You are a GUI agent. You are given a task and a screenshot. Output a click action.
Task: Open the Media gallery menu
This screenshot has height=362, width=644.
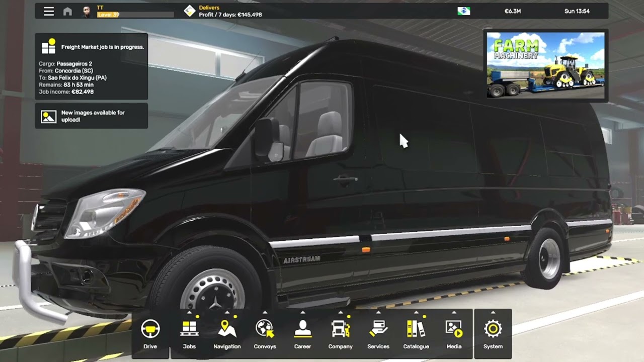pos(454,334)
